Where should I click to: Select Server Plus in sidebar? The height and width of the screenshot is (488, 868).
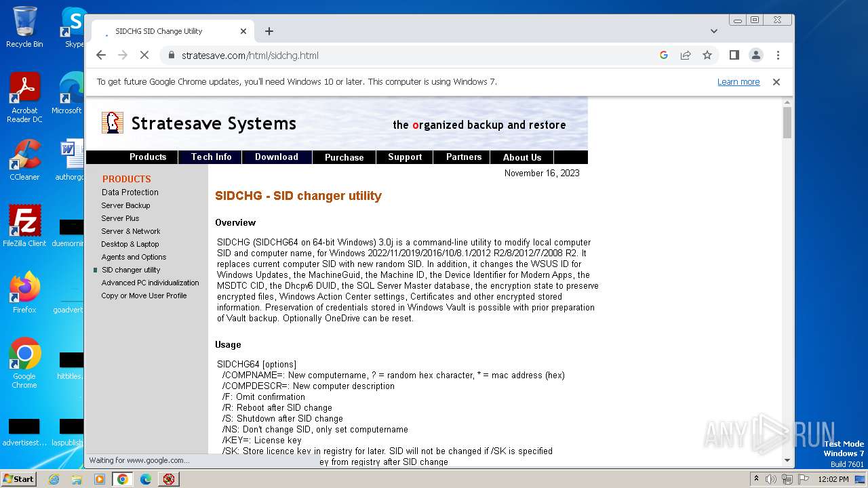[x=120, y=218]
